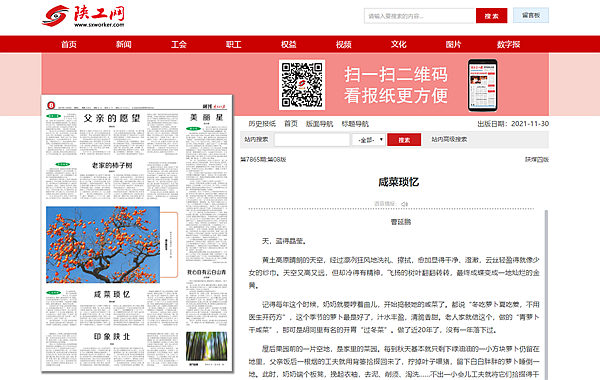Image resolution: width=600 pixels, height=380 pixels.
Task: Open 版面导航 page navigation menu
Action: coord(320,124)
